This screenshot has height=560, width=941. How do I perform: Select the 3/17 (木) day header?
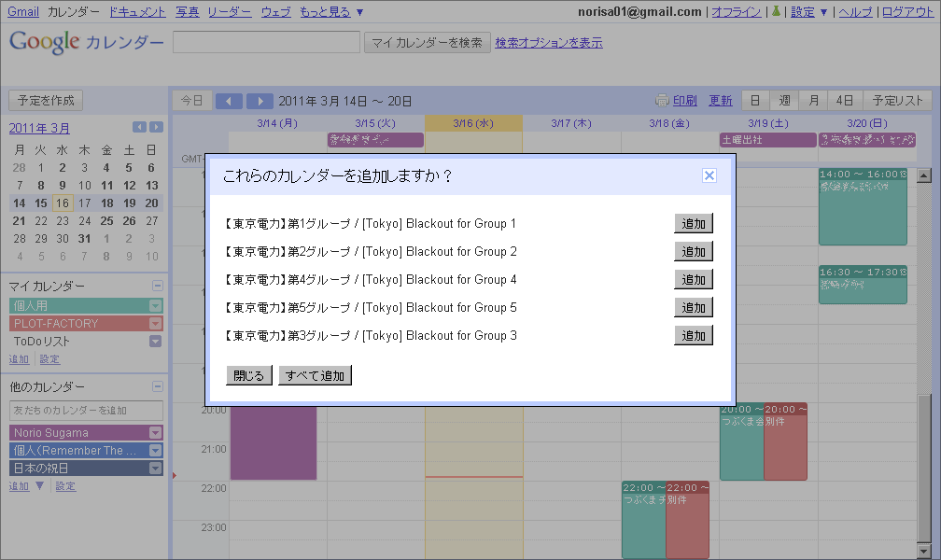click(571, 123)
